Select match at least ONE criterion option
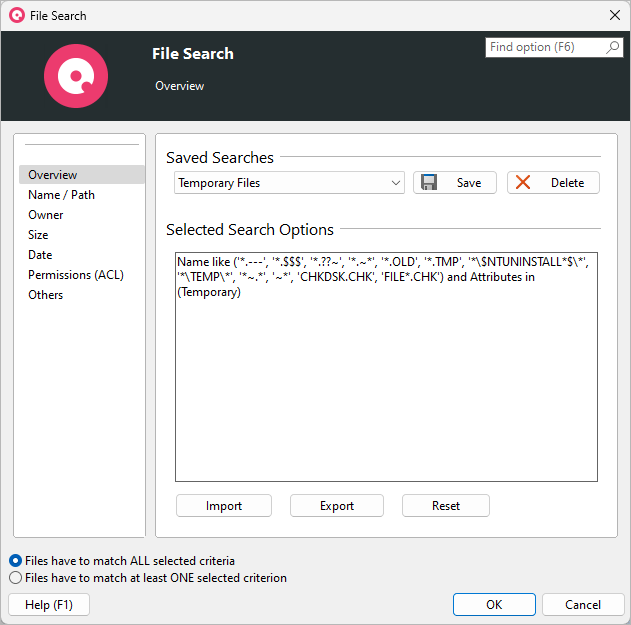Viewport: 631px width, 625px height. (x=15, y=578)
